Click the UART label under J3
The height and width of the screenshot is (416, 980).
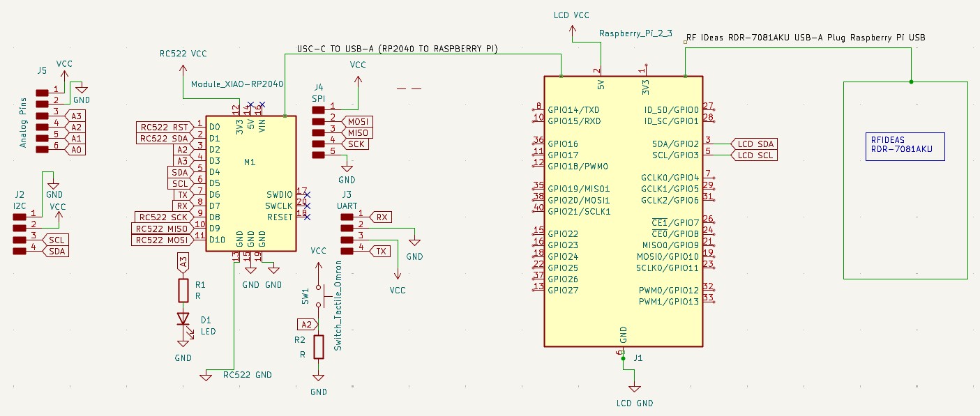[x=347, y=206]
